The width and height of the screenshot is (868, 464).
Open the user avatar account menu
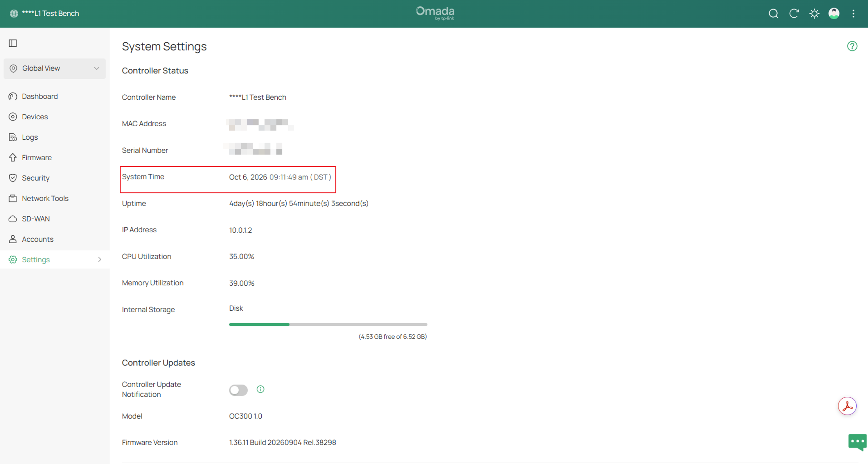pyautogui.click(x=834, y=13)
